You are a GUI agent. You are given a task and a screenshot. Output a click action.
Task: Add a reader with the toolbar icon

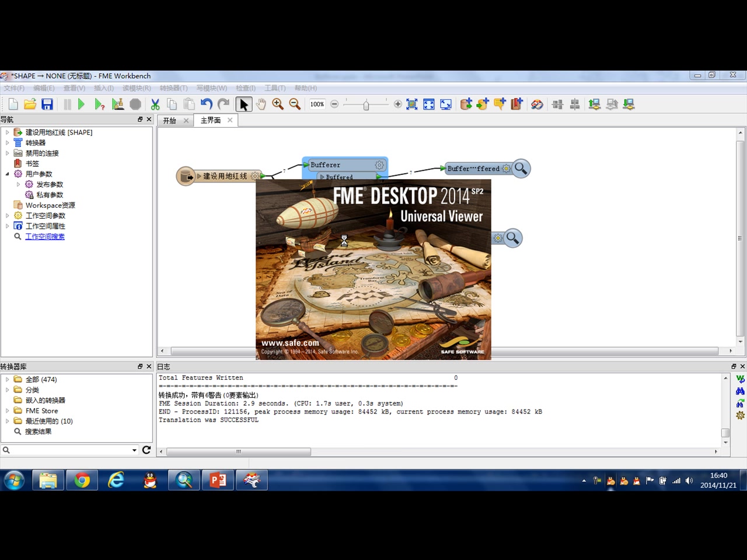click(466, 104)
